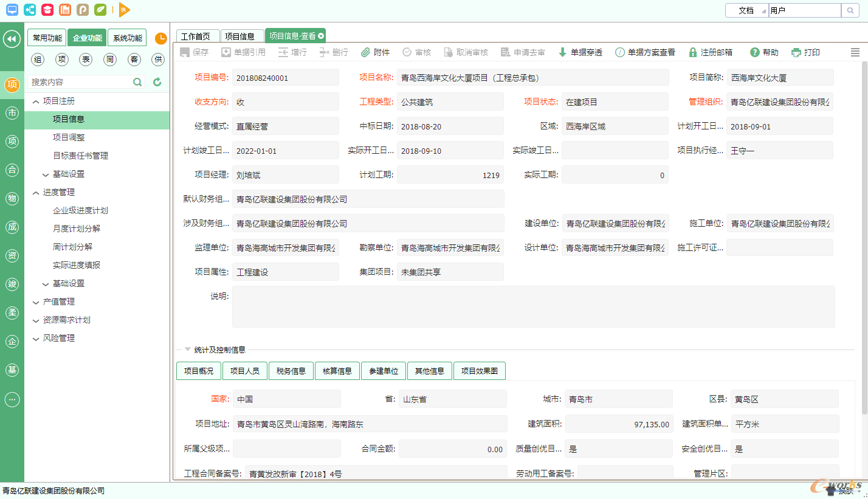868x499 pixels.
Task: Collapse the 统计及控制信息 section triangle
Action: [187, 349]
